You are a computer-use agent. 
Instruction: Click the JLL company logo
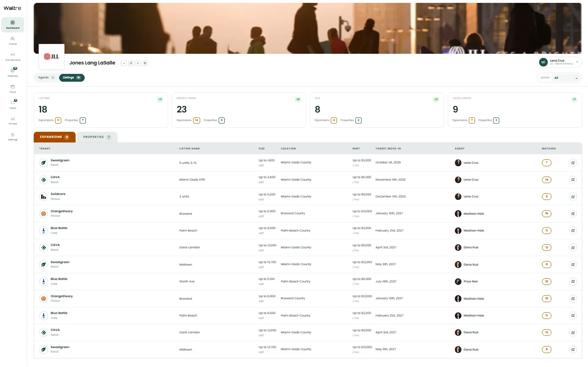pos(52,57)
